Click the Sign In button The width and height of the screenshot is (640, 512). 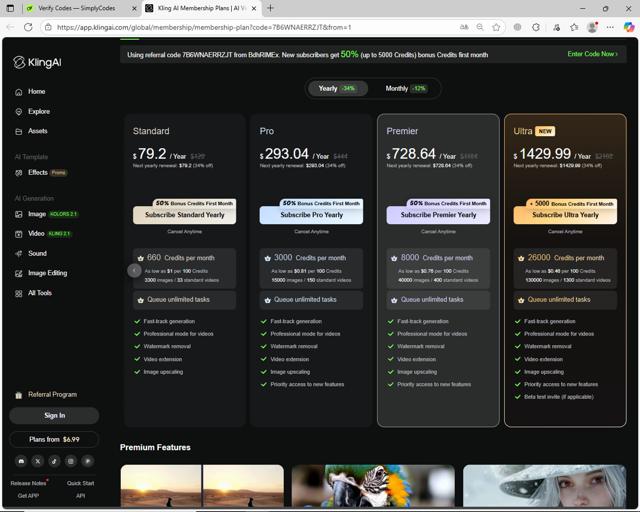(x=54, y=416)
